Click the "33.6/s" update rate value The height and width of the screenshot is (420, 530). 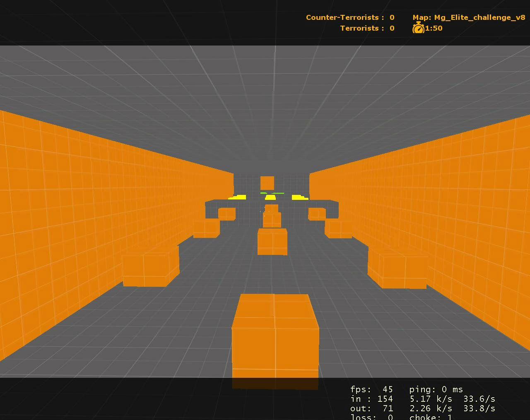point(479,399)
